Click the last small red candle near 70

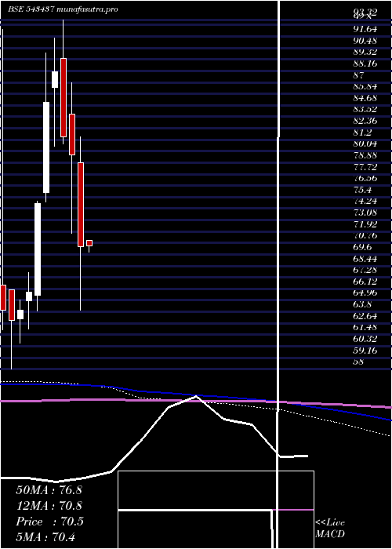pos(89,243)
